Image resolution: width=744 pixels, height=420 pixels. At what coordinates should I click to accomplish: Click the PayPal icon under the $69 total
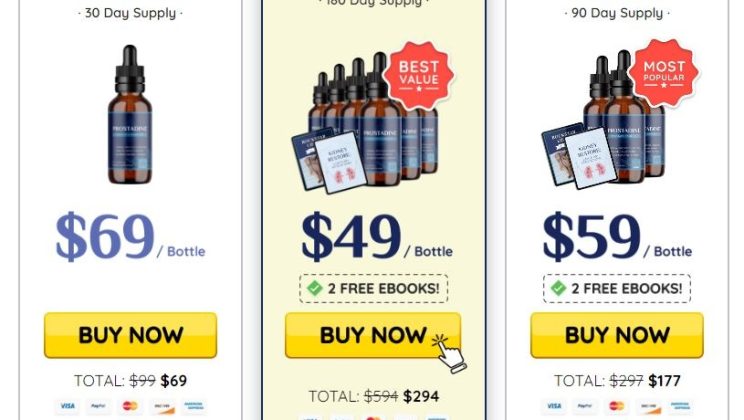pos(98,406)
